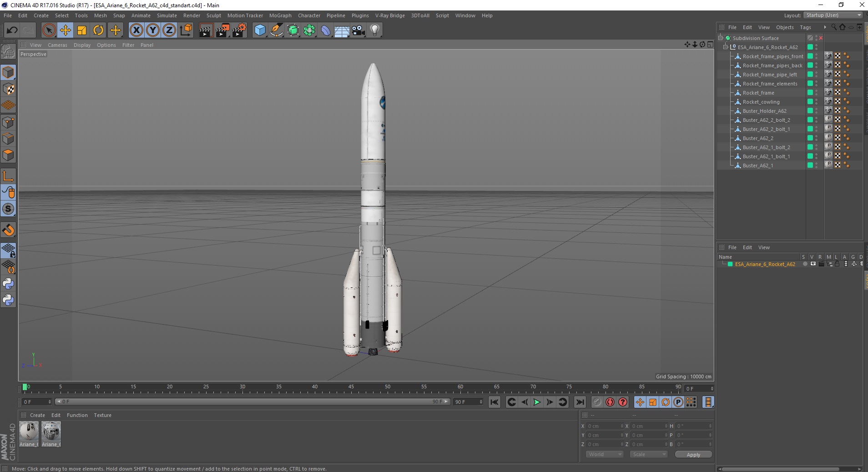868x472 pixels.
Task: Toggle X axis lock
Action: pyautogui.click(x=136, y=30)
